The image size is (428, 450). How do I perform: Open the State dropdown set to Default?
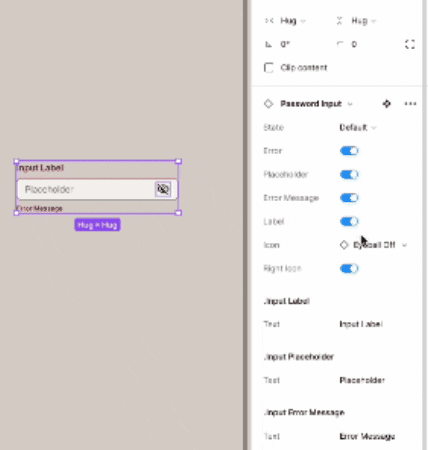(x=358, y=128)
